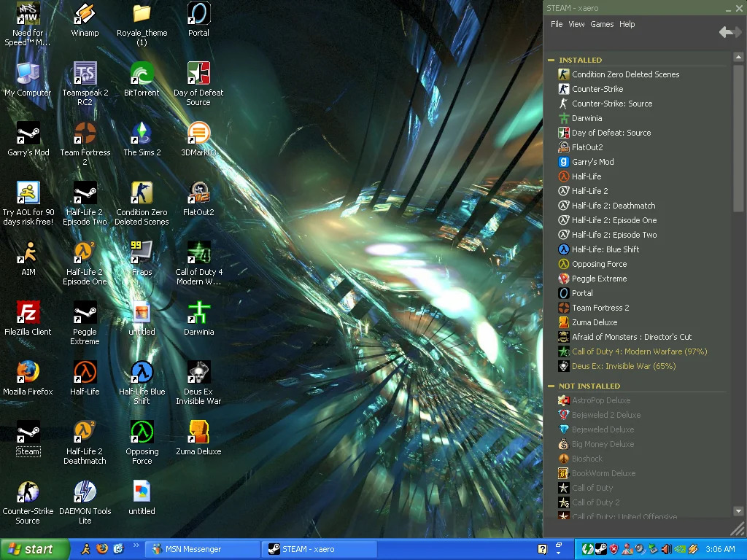Click the My Computer desktop icon
747x560 pixels.
(28, 74)
